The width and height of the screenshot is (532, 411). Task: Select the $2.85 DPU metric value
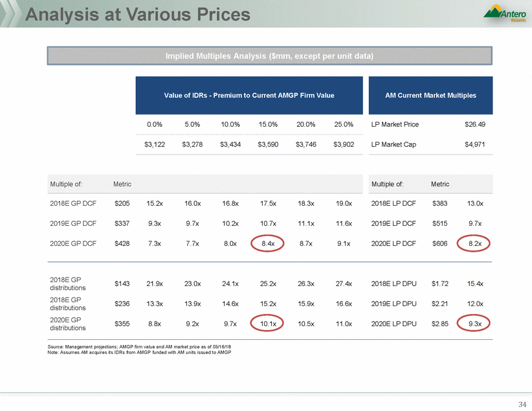439,324
